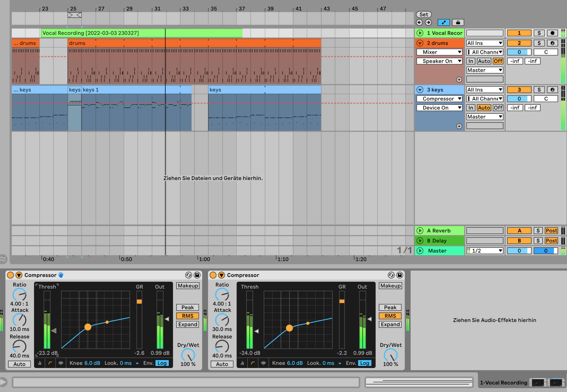
Task: Turn off first Compressor device activator
Action: (10, 275)
